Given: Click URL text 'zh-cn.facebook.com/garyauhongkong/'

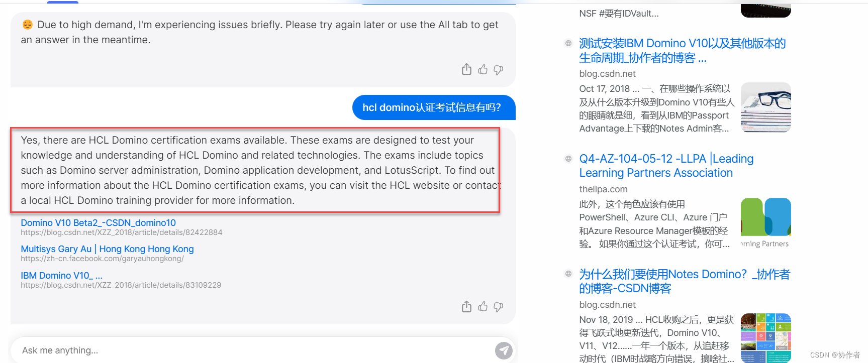Looking at the screenshot, I should [102, 259].
